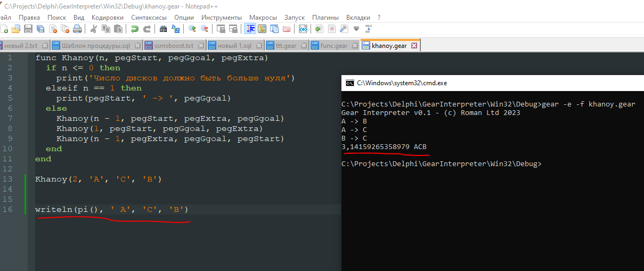This screenshot has width=644, height=271.
Task: Click the Save file toolbar icon
Action: pyautogui.click(x=28, y=29)
